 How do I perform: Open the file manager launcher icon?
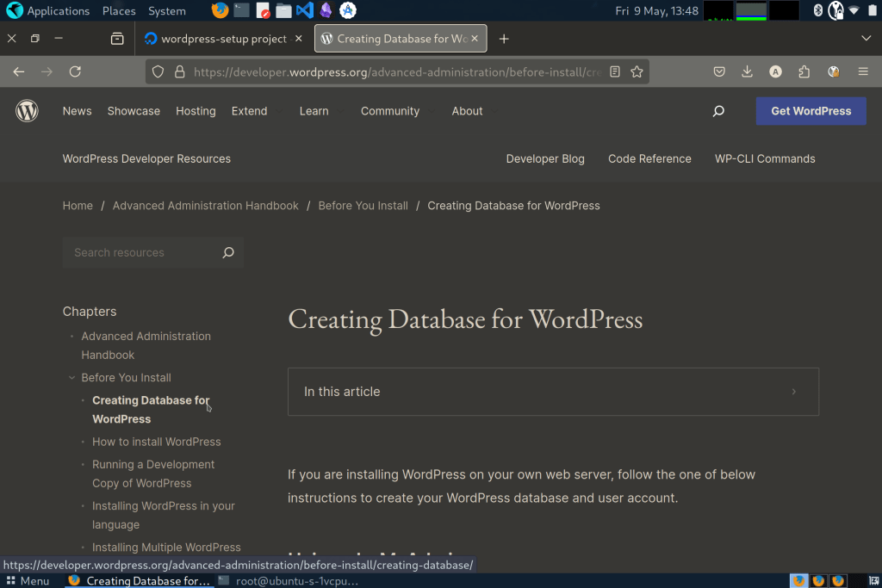(x=283, y=10)
